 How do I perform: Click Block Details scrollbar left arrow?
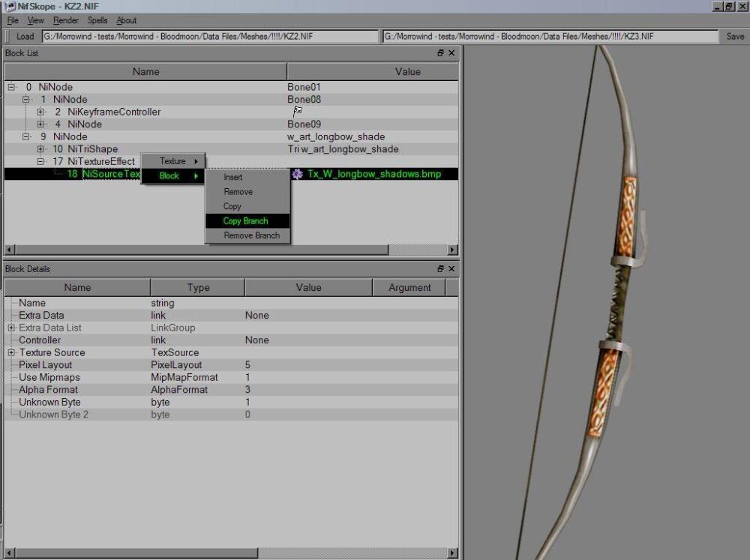coord(10,553)
